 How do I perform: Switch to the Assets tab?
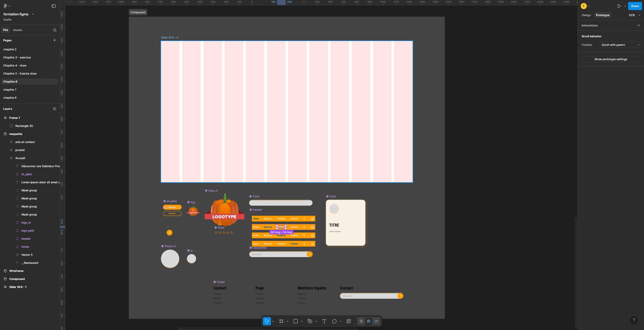point(18,30)
